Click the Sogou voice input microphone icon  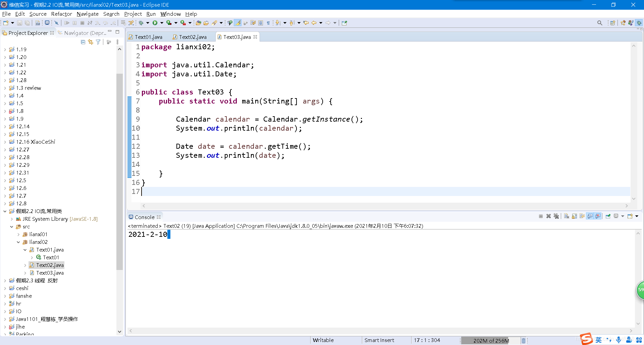(x=619, y=340)
